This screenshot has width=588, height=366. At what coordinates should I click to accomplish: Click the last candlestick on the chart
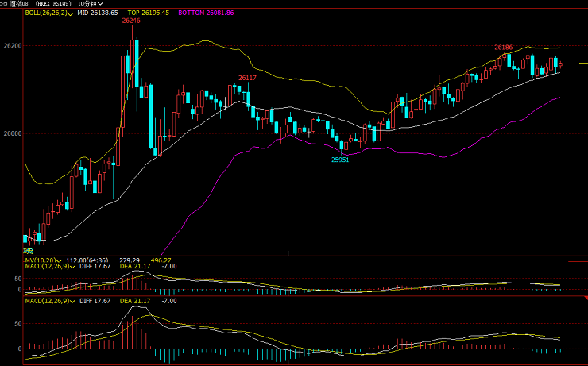click(x=560, y=64)
